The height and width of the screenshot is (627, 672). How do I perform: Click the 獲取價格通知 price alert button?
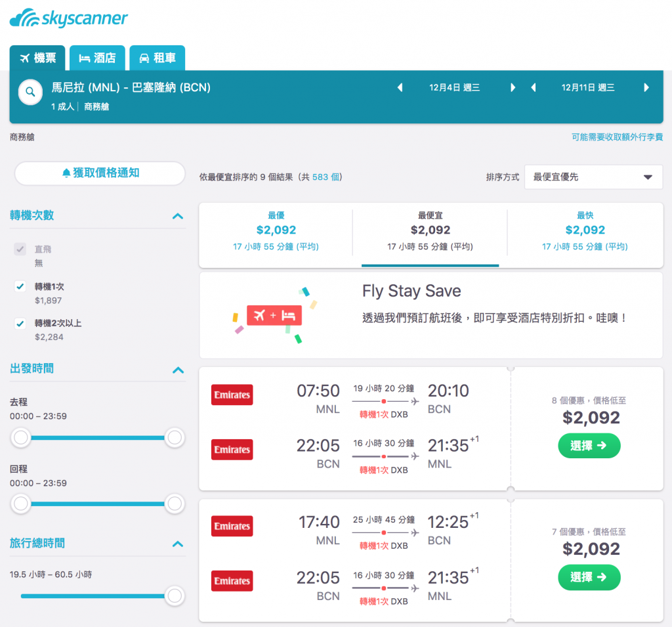(x=100, y=173)
